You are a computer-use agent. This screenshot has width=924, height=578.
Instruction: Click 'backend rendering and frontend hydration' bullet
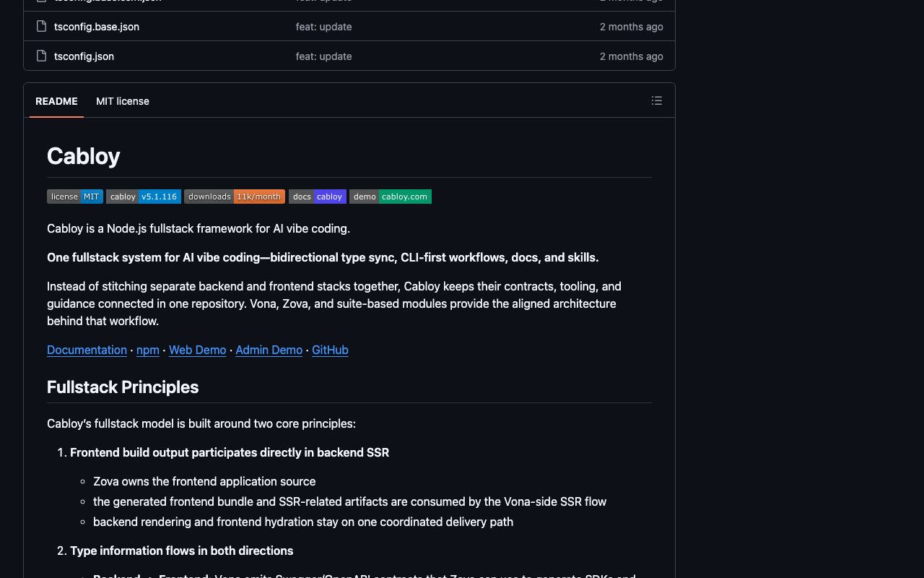tap(303, 522)
